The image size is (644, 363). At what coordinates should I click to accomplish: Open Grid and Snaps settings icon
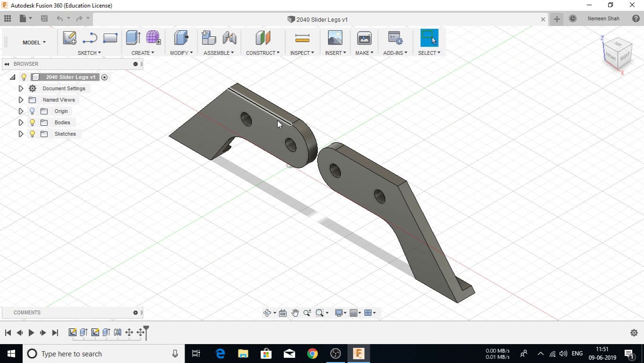tap(353, 313)
